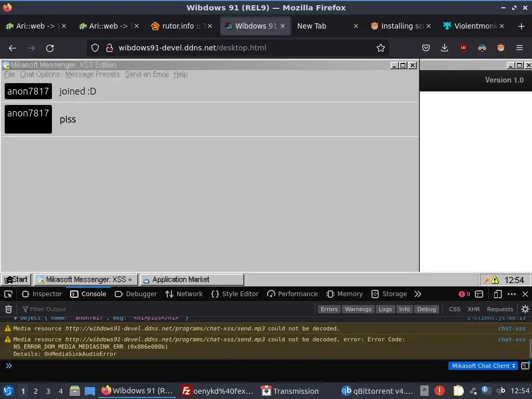Switch to the Installing scripts tab

(x=401, y=26)
